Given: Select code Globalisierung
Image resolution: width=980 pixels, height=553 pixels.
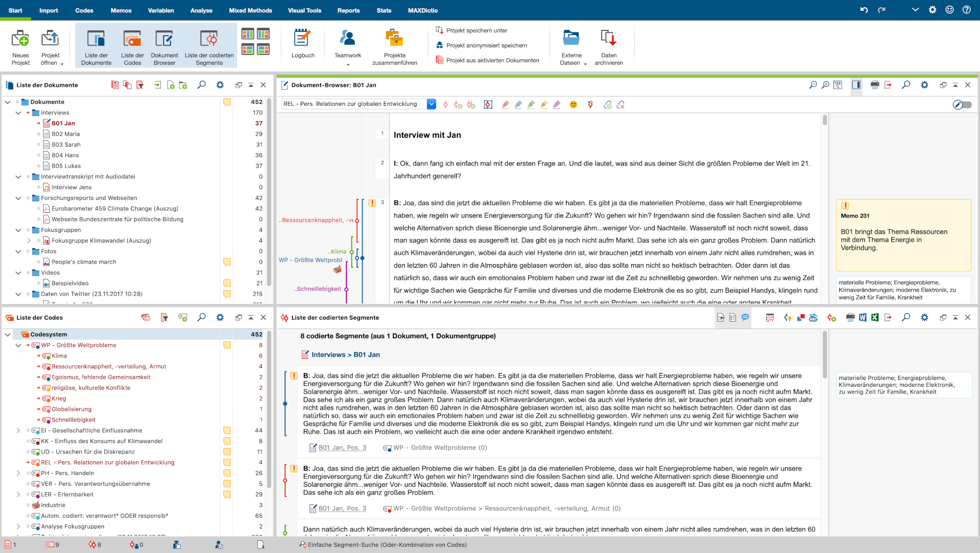Looking at the screenshot, I should [72, 409].
